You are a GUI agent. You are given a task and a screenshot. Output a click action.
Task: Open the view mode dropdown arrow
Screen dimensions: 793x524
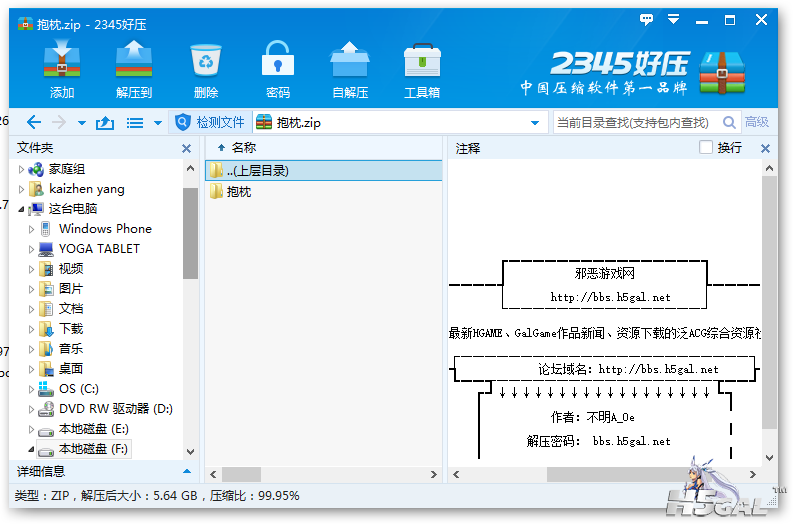click(x=157, y=123)
